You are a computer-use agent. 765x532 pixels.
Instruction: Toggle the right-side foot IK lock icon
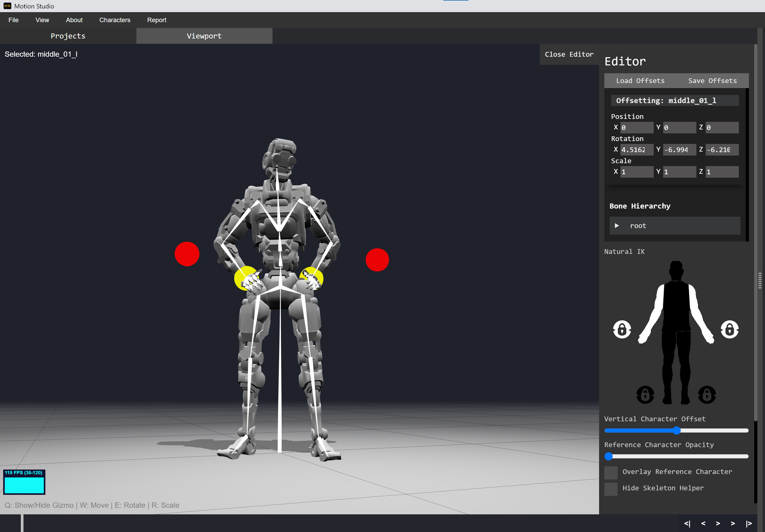(707, 395)
